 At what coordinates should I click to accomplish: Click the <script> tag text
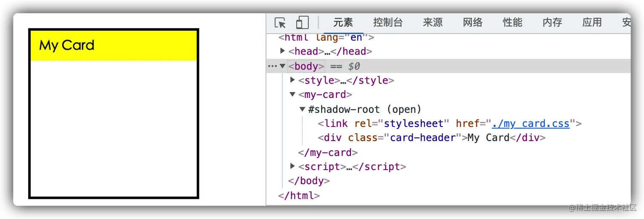pyautogui.click(x=322, y=166)
